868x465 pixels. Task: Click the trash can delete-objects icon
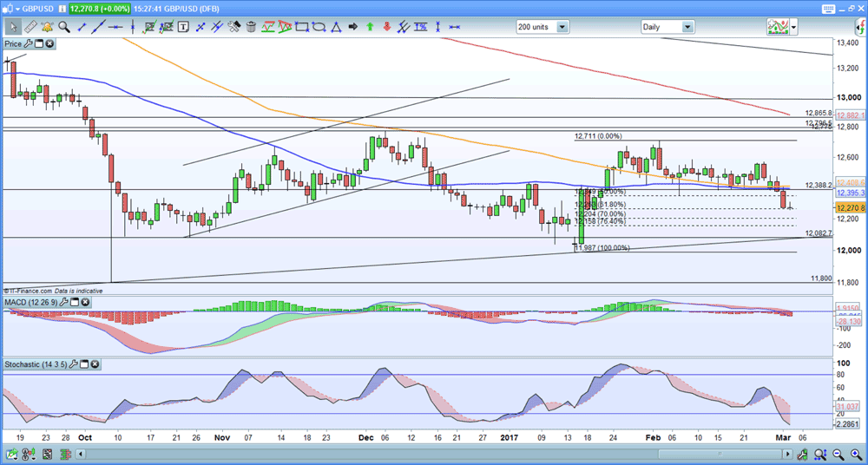click(x=251, y=26)
